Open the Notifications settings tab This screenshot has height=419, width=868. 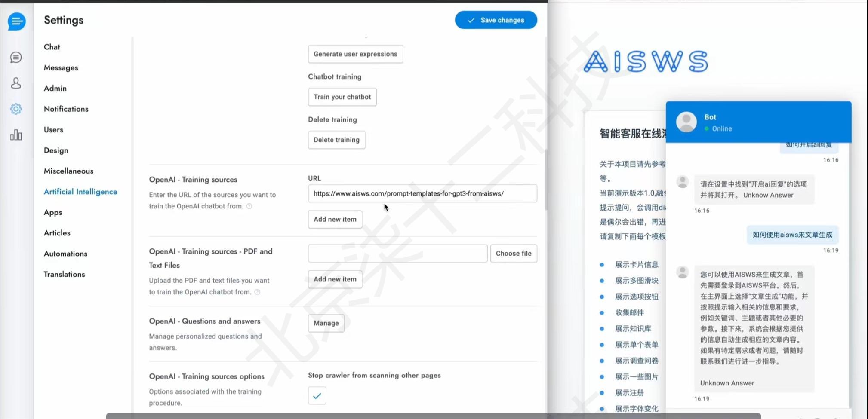click(x=66, y=109)
